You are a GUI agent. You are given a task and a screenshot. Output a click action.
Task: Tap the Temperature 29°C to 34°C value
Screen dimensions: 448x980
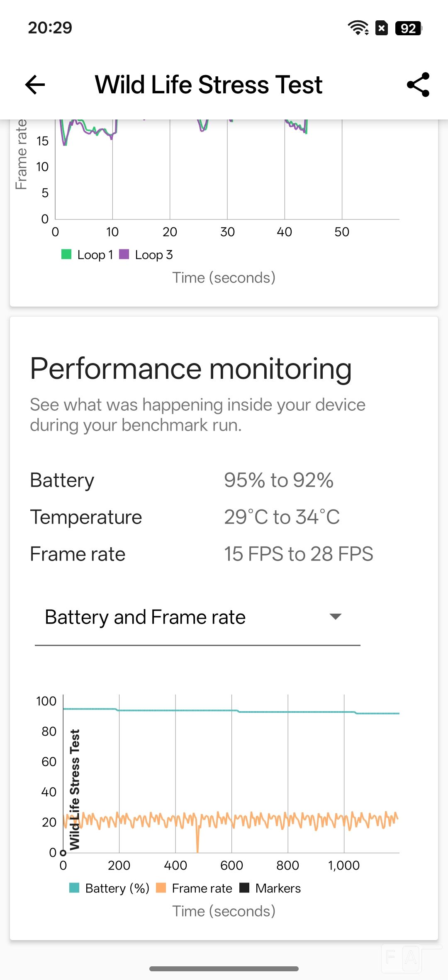tap(282, 517)
